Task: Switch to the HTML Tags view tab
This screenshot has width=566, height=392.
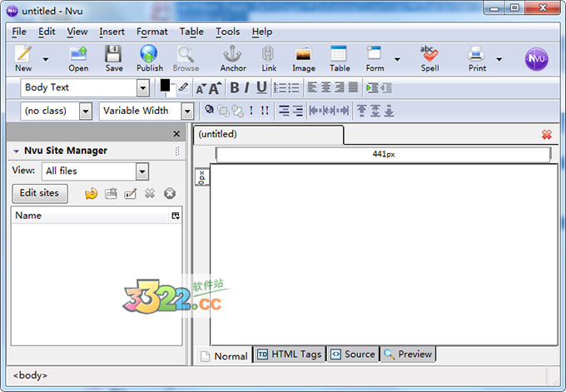Action: click(289, 355)
